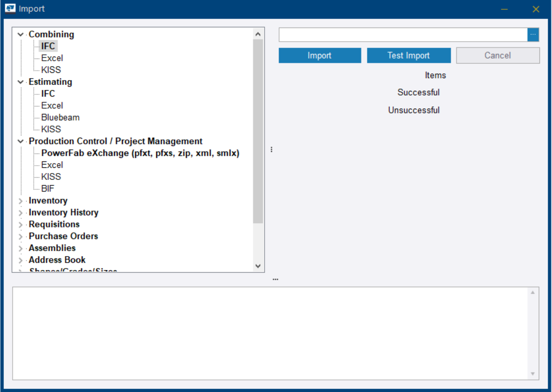Viewport: 552px width, 392px height.
Task: Expand the Address Book node
Action: [20, 260]
